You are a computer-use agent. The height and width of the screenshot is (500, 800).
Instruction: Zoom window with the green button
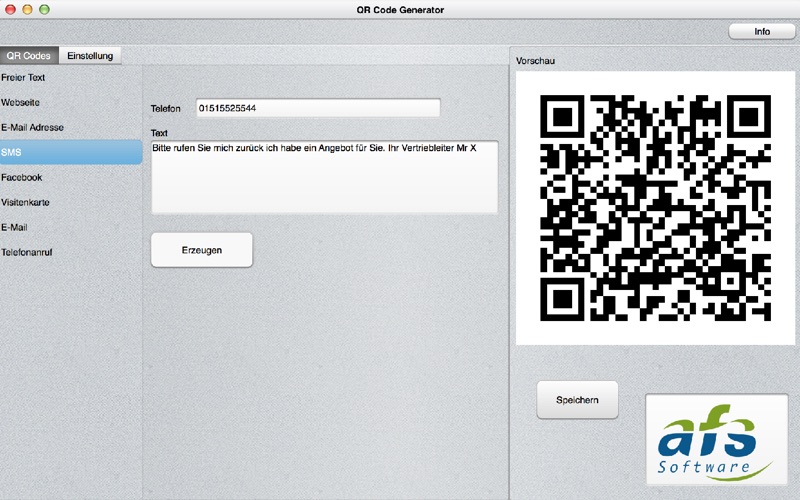[x=44, y=9]
